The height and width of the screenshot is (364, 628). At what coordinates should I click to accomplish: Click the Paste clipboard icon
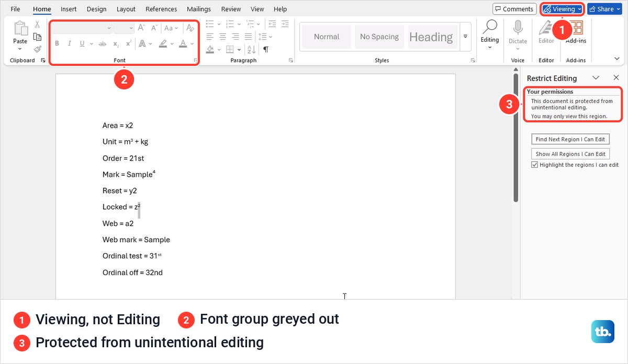20,28
